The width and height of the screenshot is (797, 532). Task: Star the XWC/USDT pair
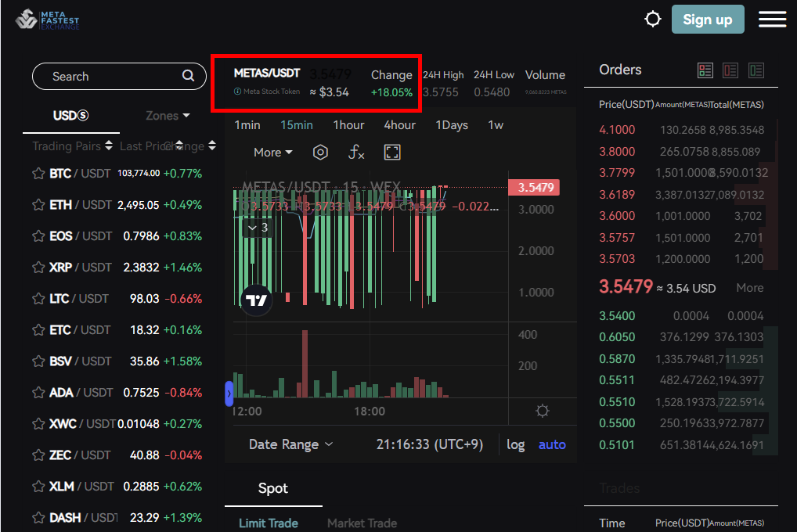tap(38, 424)
